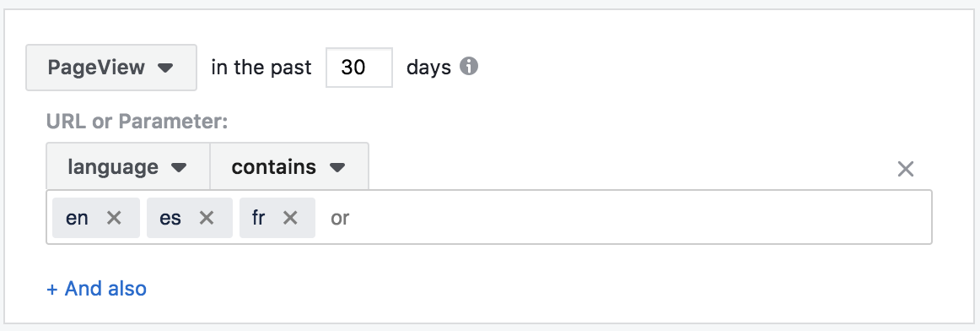This screenshot has width=980, height=331.
Task: Click '+ And also' link
Action: tap(97, 289)
